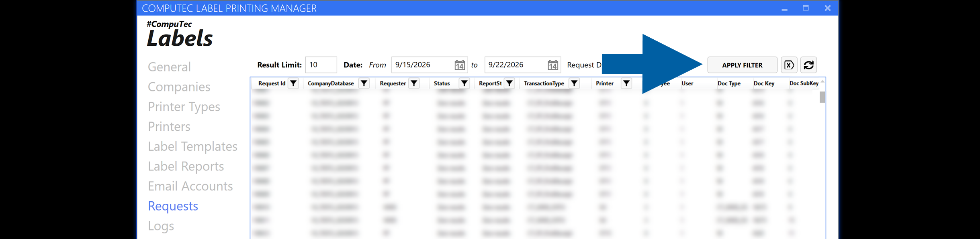The height and width of the screenshot is (239, 980).
Task: Go to Label Reports
Action: click(186, 166)
